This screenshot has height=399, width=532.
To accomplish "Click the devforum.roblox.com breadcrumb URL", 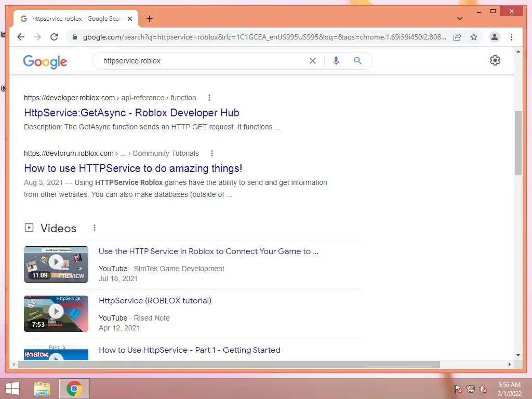I will (x=111, y=153).
